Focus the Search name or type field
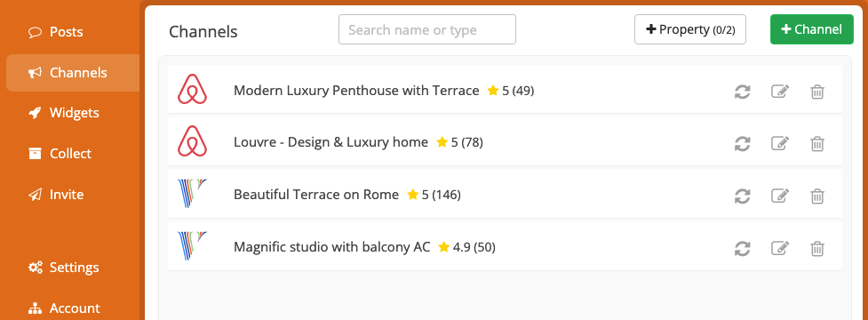Screen dimensions: 868x320 click(426, 29)
